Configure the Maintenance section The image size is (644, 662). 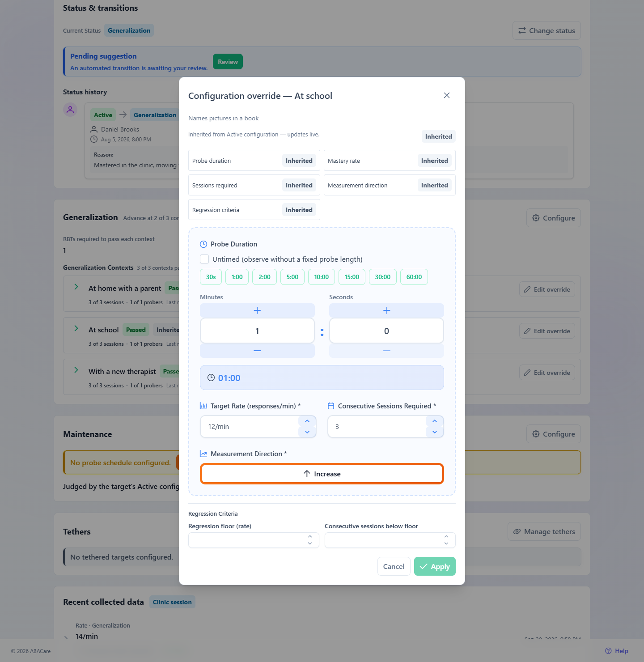(x=554, y=434)
